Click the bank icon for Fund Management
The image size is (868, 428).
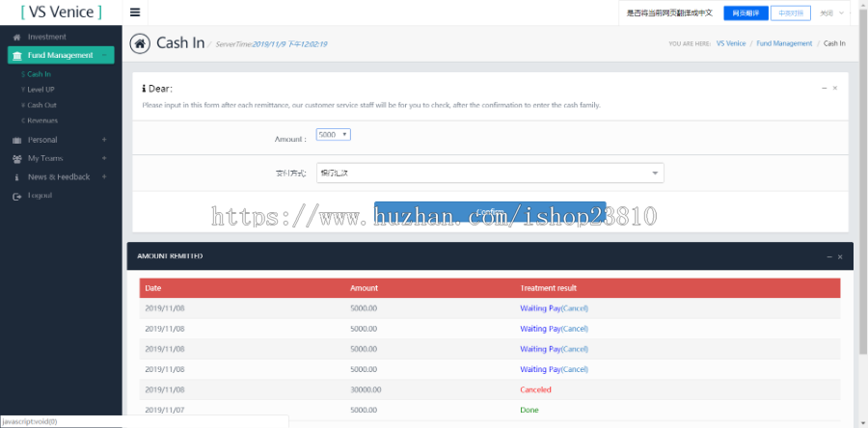[x=17, y=55]
